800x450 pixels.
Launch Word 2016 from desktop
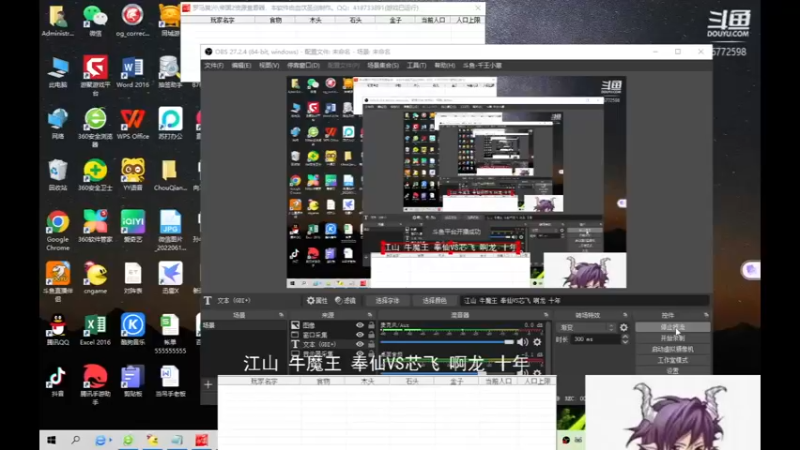pos(133,72)
